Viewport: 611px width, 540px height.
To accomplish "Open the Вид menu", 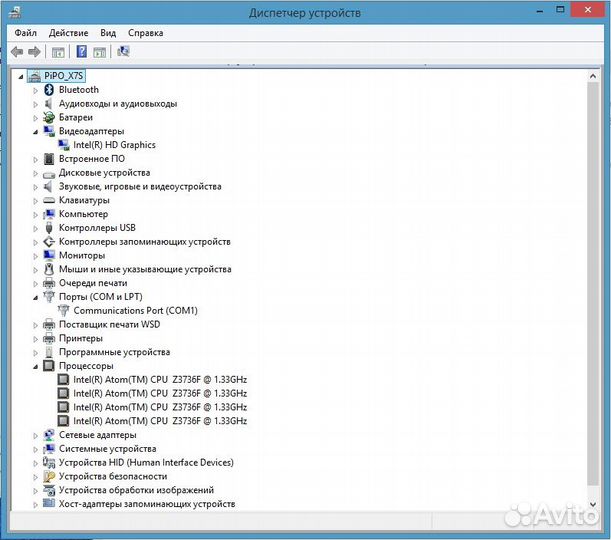I will pos(108,33).
